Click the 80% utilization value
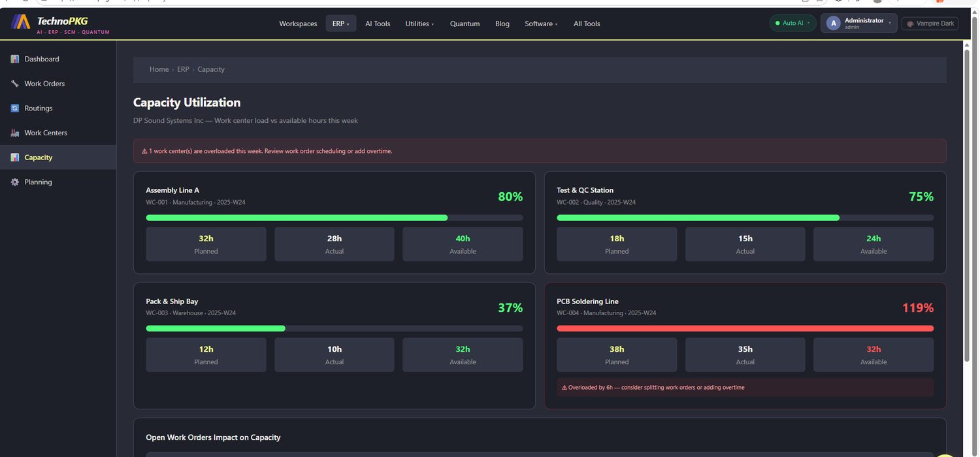This screenshot has height=457, width=980. [x=510, y=197]
